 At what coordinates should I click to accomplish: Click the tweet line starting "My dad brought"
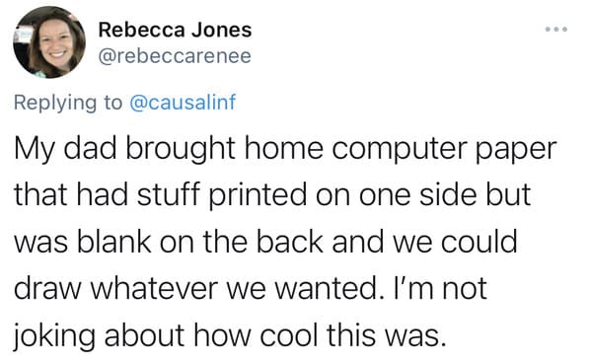pos(285,149)
